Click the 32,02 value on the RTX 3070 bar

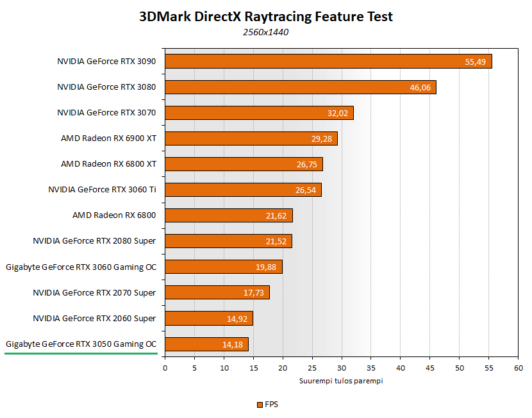coord(338,113)
